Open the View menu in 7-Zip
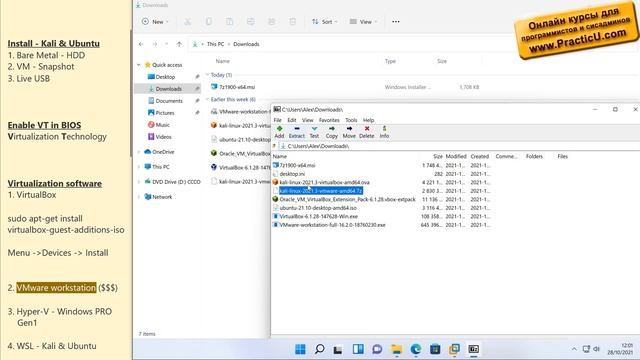The image size is (640, 360). coord(307,120)
